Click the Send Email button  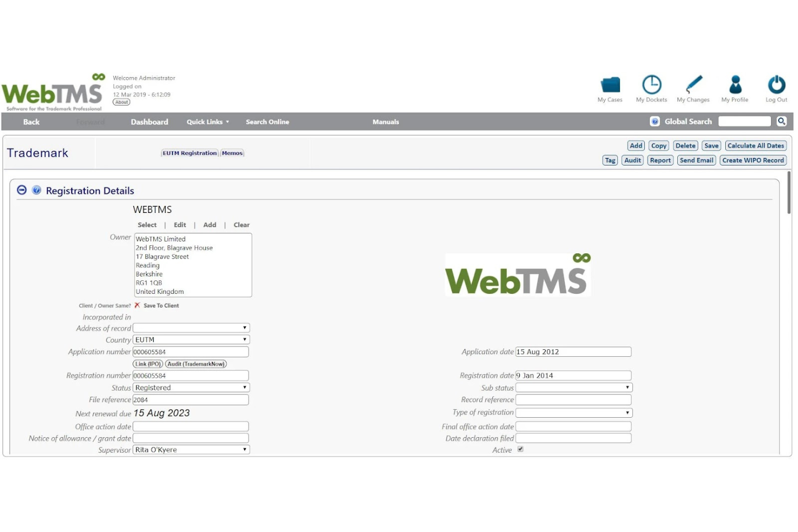(696, 160)
